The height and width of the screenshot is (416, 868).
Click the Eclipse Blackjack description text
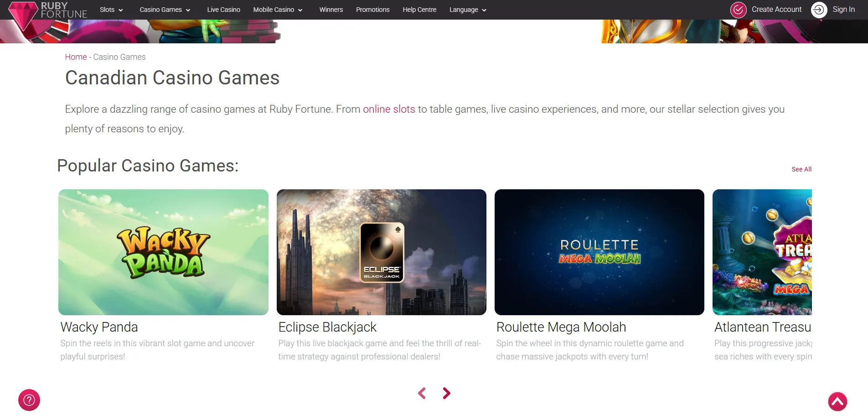pyautogui.click(x=380, y=350)
